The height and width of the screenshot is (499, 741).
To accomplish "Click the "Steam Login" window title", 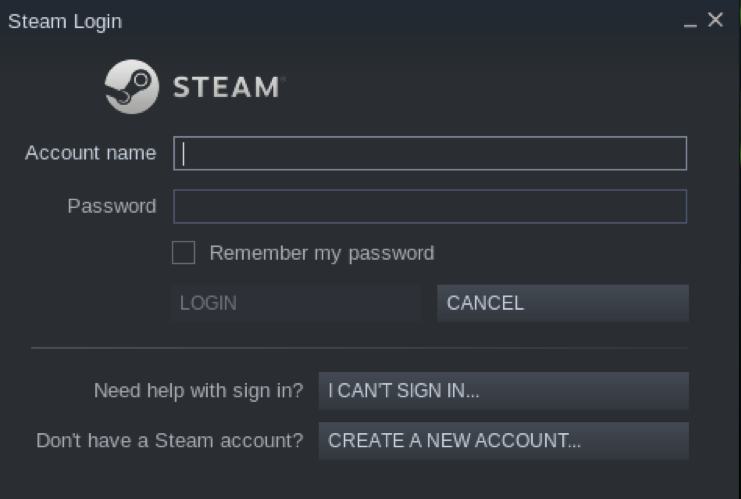I will 65,21.
